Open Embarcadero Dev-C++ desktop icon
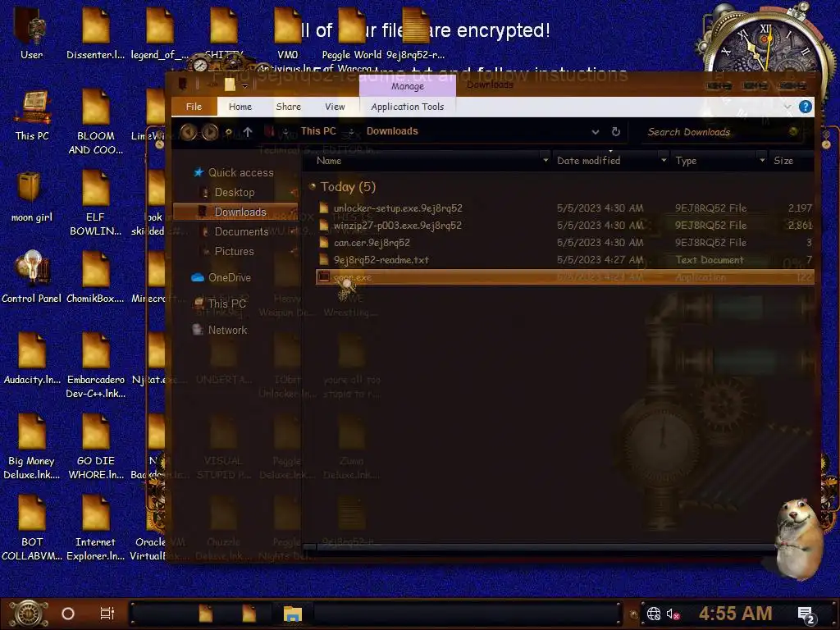Viewport: 840px width, 630px height. click(x=95, y=366)
